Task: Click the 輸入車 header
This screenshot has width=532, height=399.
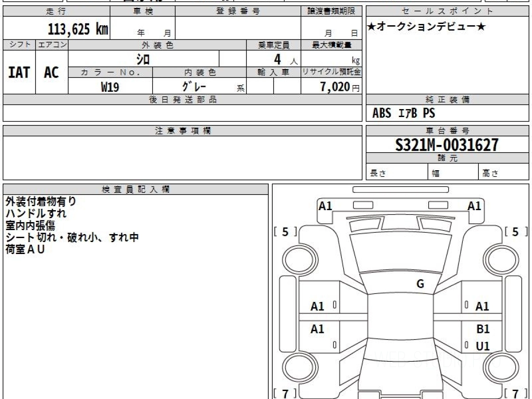Action: pos(274,72)
